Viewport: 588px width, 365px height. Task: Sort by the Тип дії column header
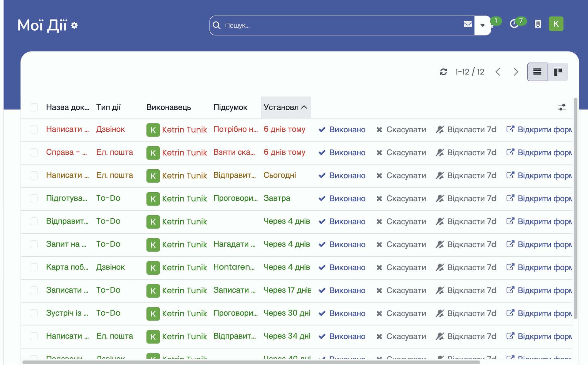tap(108, 107)
